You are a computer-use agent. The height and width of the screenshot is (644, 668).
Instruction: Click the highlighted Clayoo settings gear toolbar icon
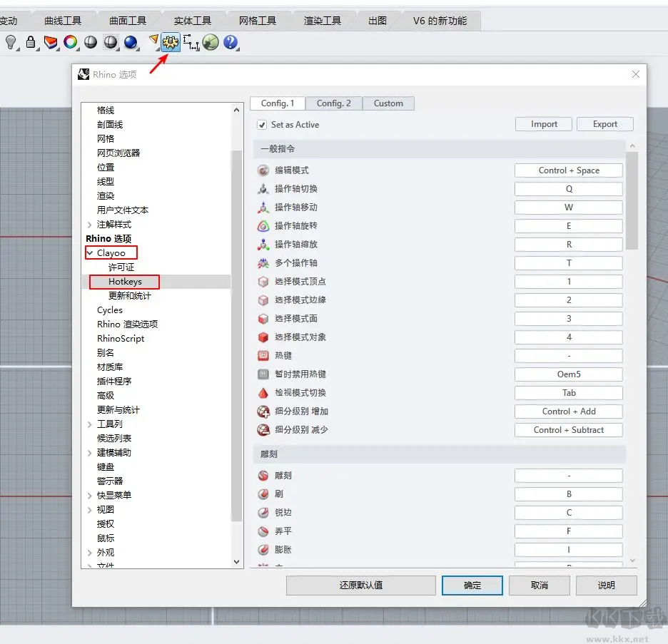pos(170,43)
